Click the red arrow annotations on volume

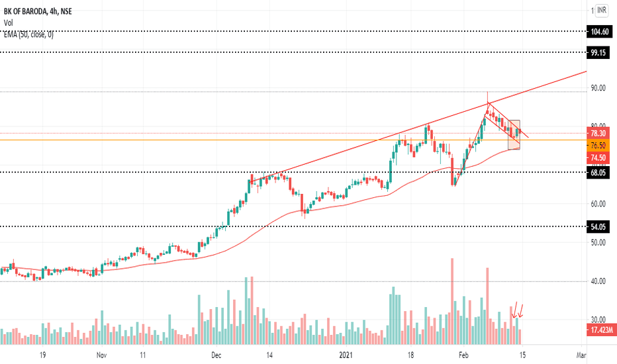pyautogui.click(x=518, y=310)
